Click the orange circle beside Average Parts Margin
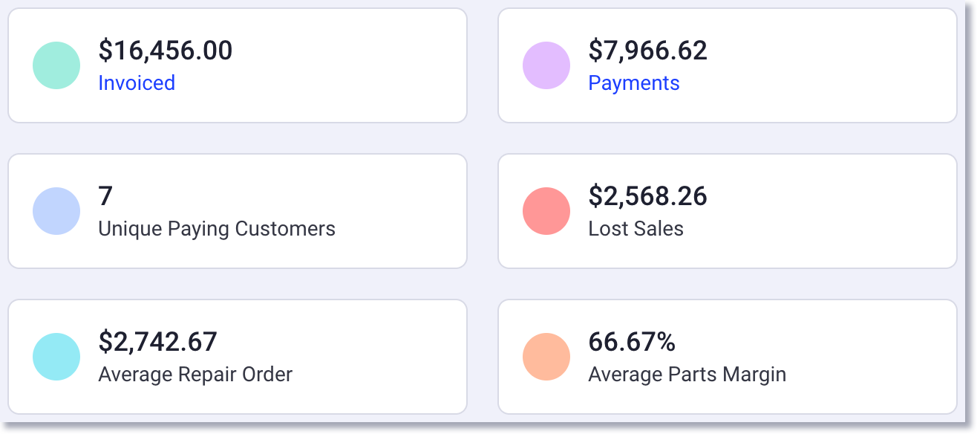The height and width of the screenshot is (437, 980). point(546,357)
